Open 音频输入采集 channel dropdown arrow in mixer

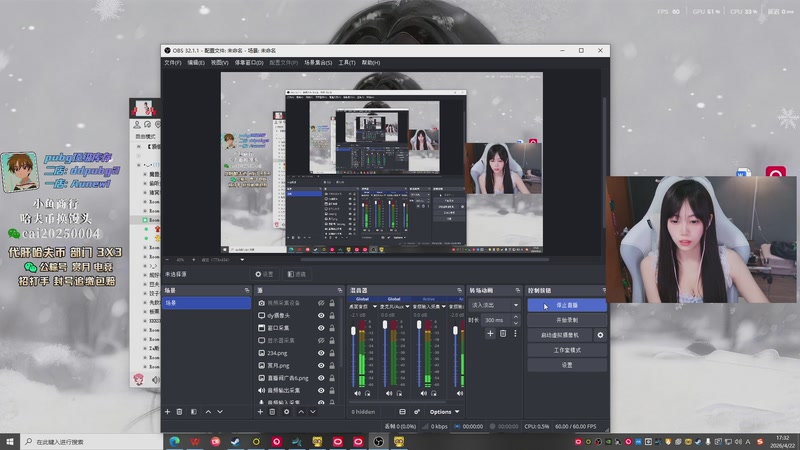(x=443, y=307)
